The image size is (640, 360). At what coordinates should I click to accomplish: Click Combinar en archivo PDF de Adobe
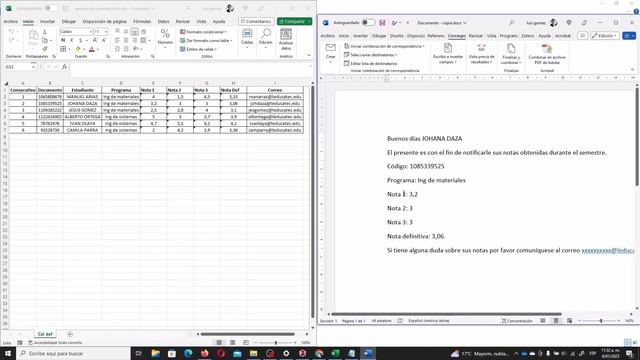[547, 53]
